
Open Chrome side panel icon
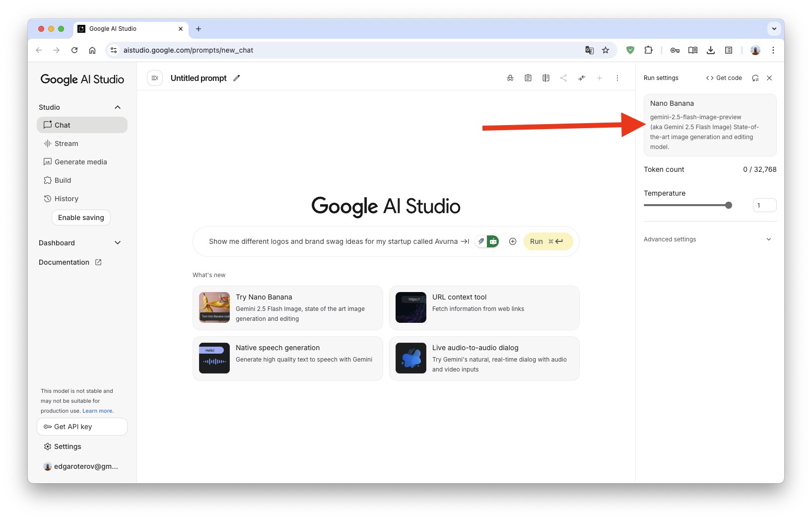coord(729,50)
